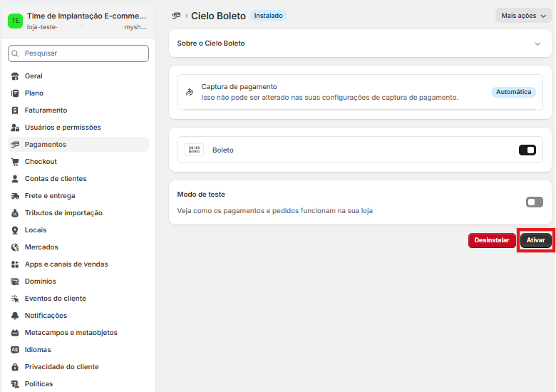Click the Locais label in sidebar

36,230
